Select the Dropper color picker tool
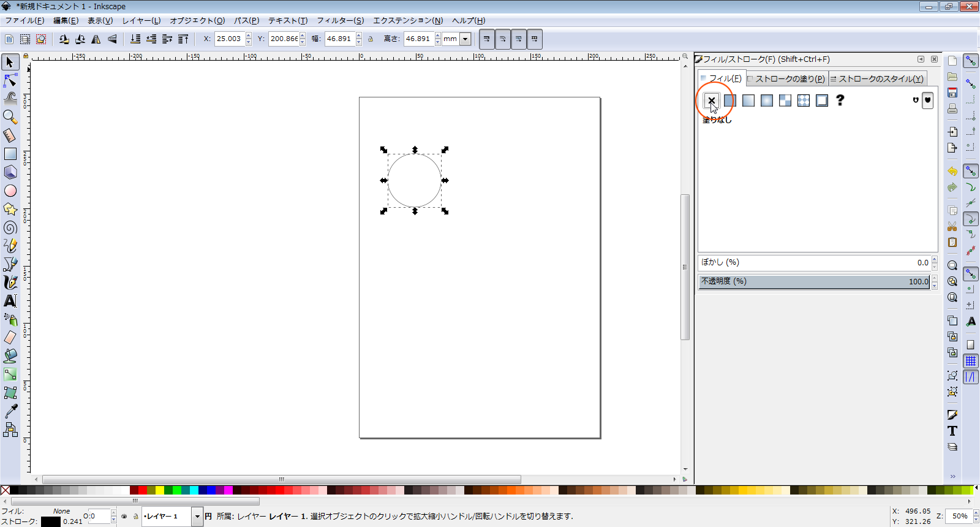 [10, 411]
